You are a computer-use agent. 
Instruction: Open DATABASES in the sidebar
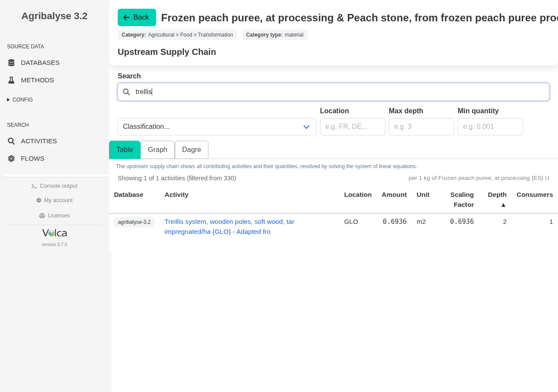pyautogui.click(x=40, y=63)
